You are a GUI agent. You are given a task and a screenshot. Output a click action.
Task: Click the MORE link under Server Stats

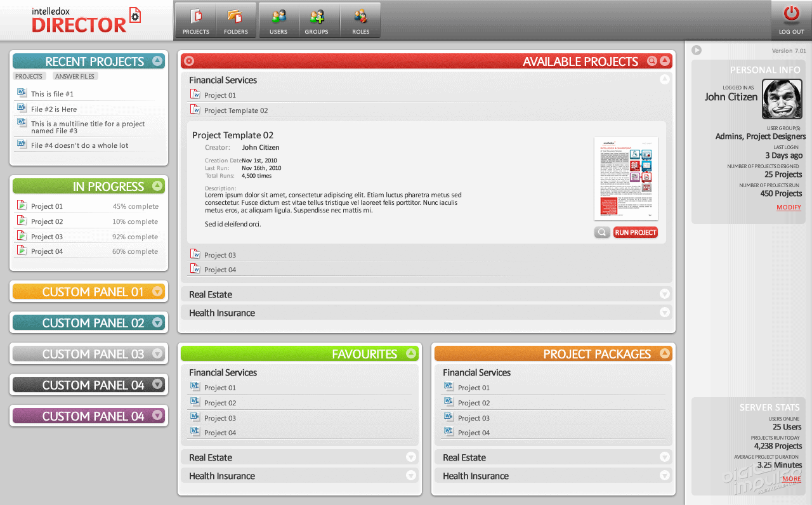791,479
